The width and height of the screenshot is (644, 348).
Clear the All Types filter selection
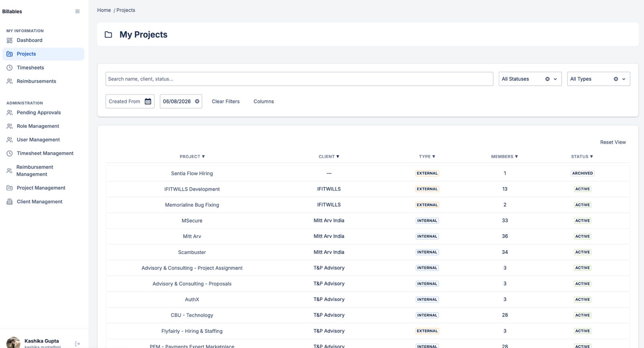(616, 79)
